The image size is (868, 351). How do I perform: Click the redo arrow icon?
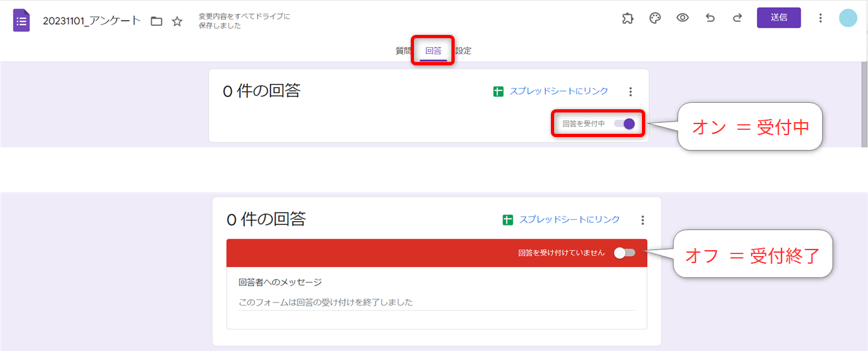point(738,18)
